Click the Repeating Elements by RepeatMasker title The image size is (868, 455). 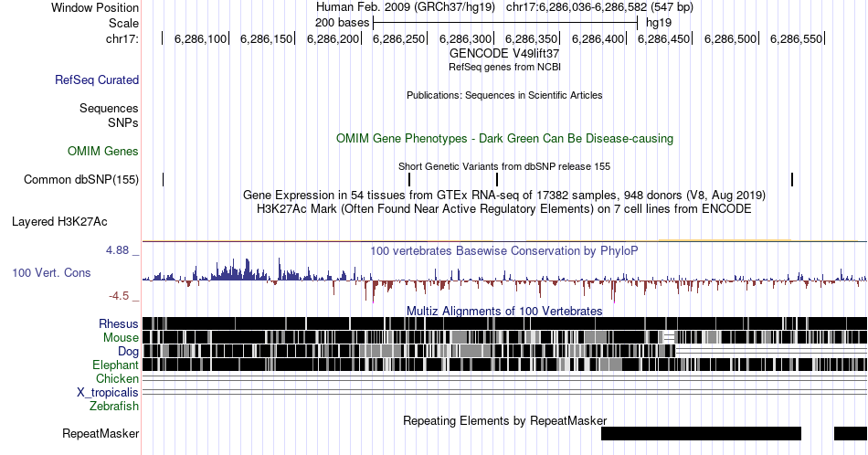[504, 420]
